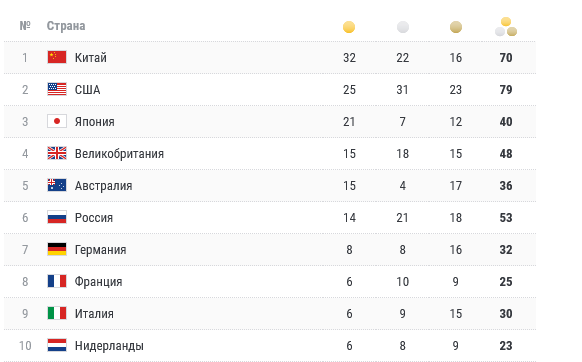The height and width of the screenshot is (362, 582).
Task: Click the China flag icon
Action: tap(57, 57)
